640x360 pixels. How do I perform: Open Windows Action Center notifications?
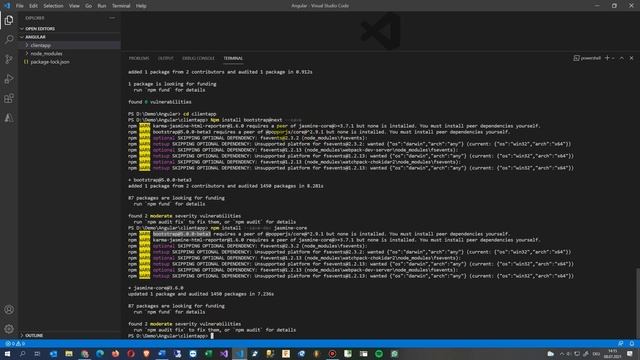click(x=630, y=353)
